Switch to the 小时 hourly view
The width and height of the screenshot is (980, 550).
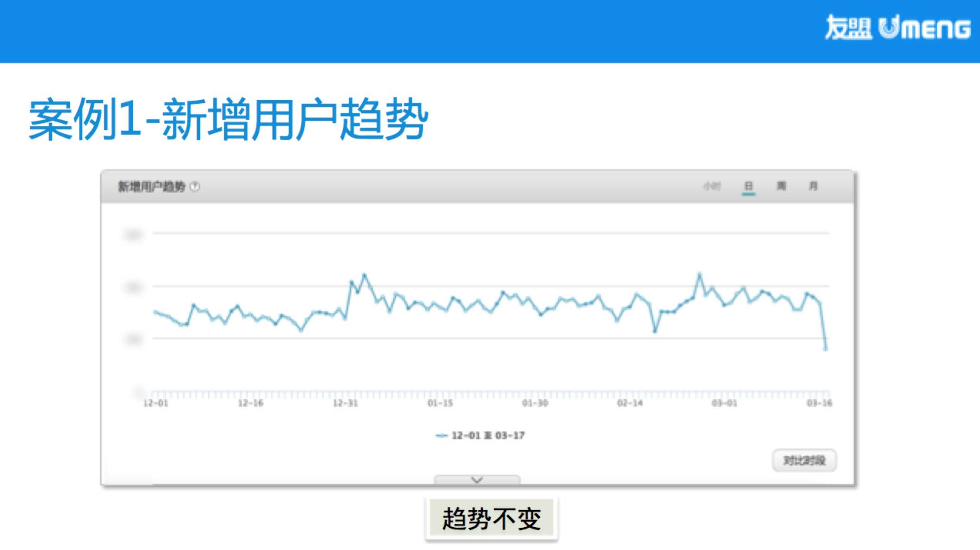point(712,186)
